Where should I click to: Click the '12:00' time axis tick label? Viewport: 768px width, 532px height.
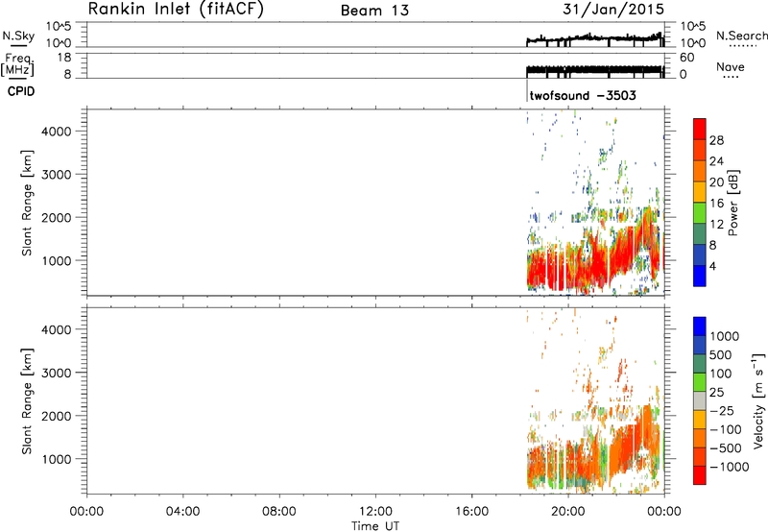[x=375, y=512]
